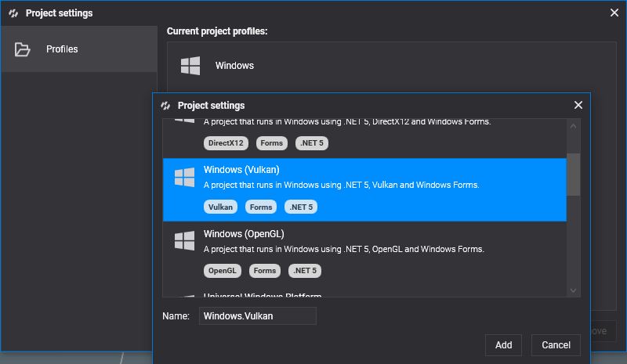Click the app logo in outer window title
627x364 pixels.
pyautogui.click(x=13, y=13)
